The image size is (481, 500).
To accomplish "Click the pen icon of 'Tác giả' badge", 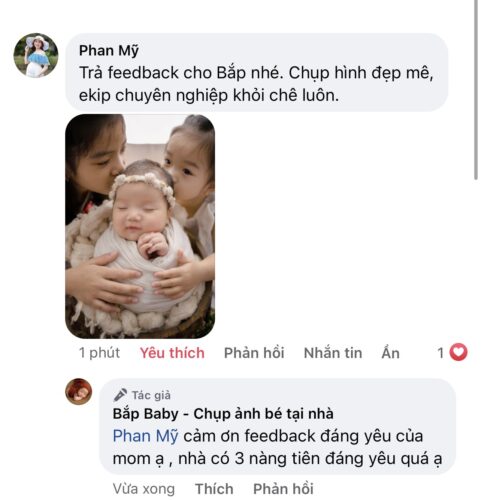I will (120, 395).
